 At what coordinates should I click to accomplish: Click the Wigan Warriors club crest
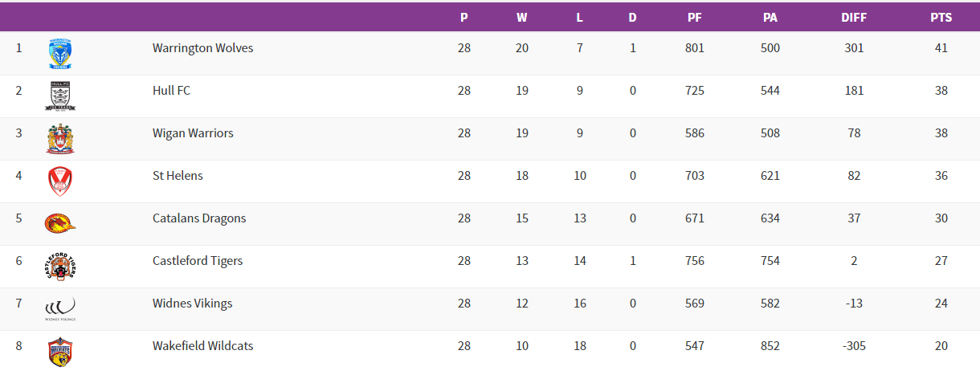tap(60, 139)
